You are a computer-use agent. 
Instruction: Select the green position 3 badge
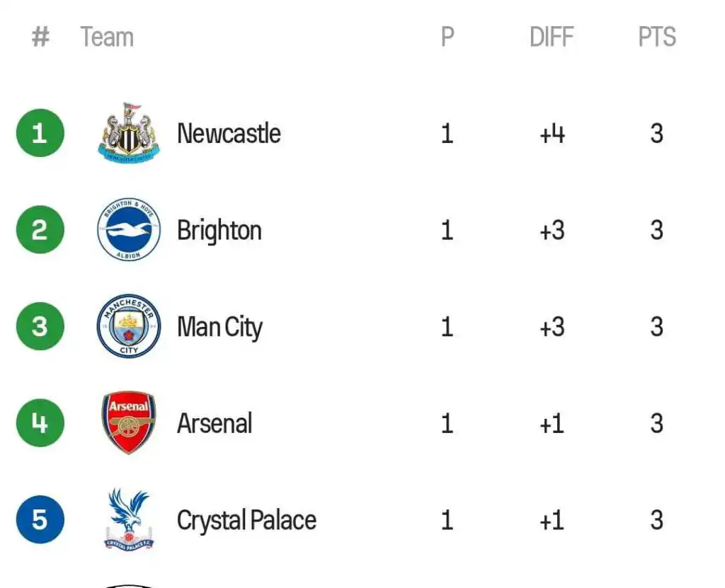(x=40, y=326)
